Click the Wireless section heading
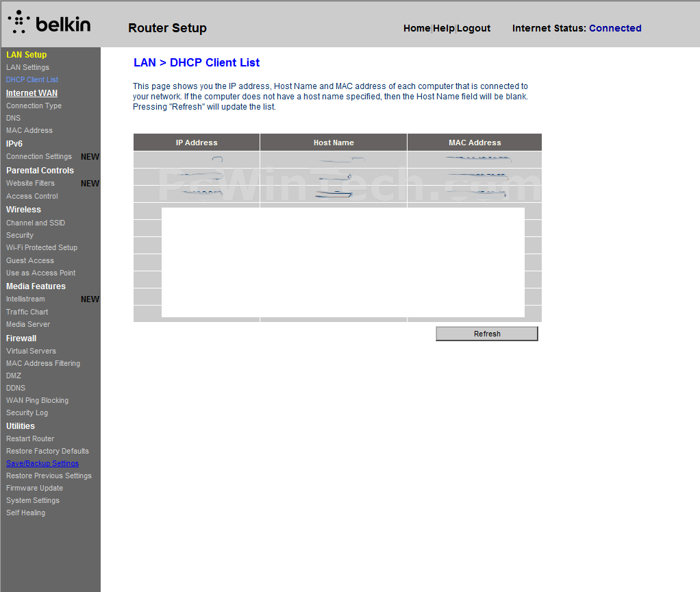This screenshot has width=700, height=592. click(23, 210)
